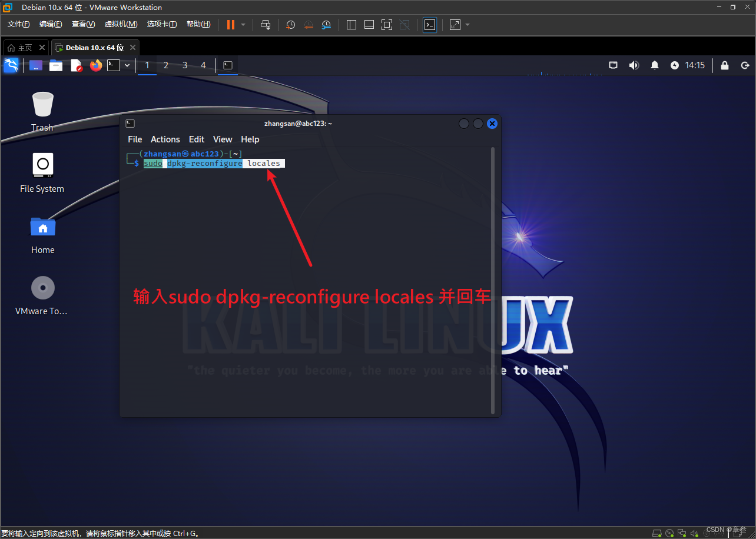Launch the file manager from Kali panel
The image size is (756, 539).
tap(56, 65)
